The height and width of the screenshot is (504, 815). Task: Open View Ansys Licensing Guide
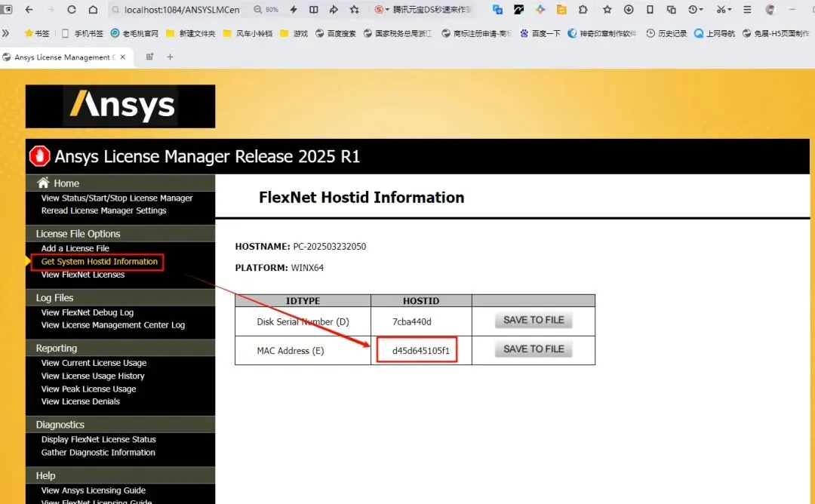click(94, 490)
